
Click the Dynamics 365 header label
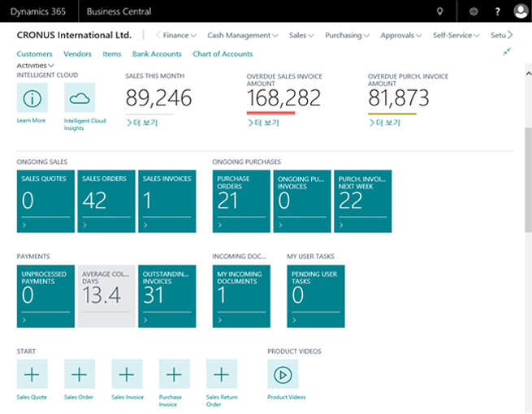[38, 11]
